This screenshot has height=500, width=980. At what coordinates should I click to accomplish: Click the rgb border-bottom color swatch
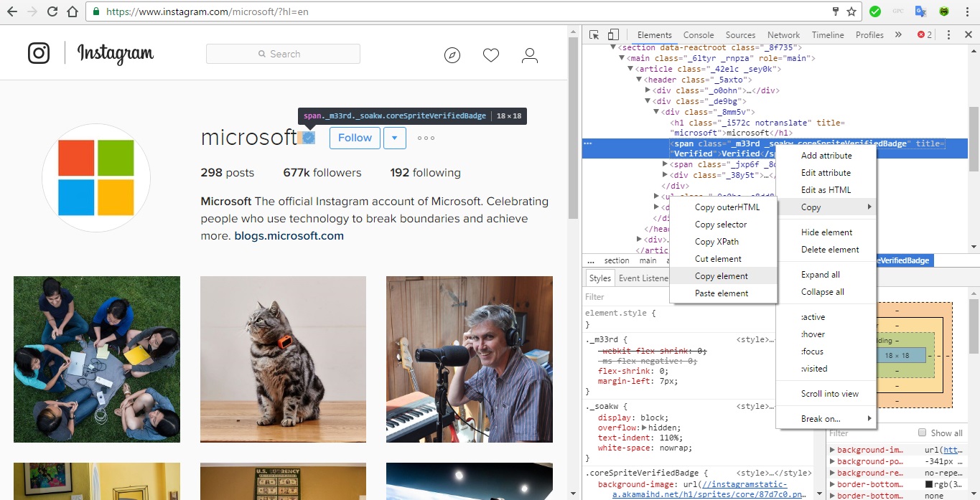coord(929,484)
